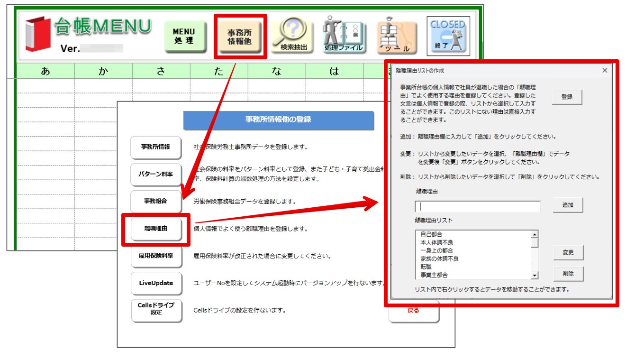Viewport: 644px width, 360px height.
Task: Click the 事務組合 button
Action: [x=156, y=201]
